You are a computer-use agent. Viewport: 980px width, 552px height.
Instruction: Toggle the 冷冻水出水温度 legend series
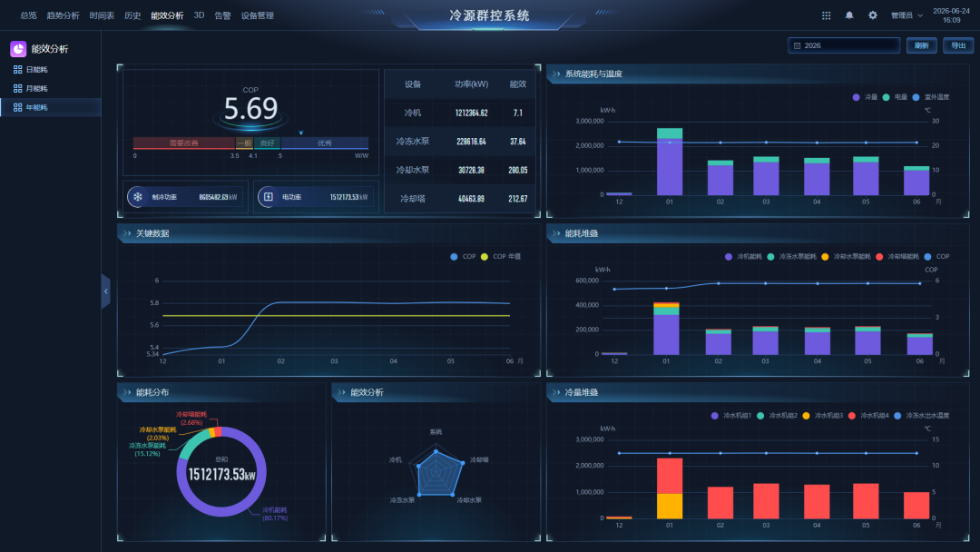click(x=922, y=416)
